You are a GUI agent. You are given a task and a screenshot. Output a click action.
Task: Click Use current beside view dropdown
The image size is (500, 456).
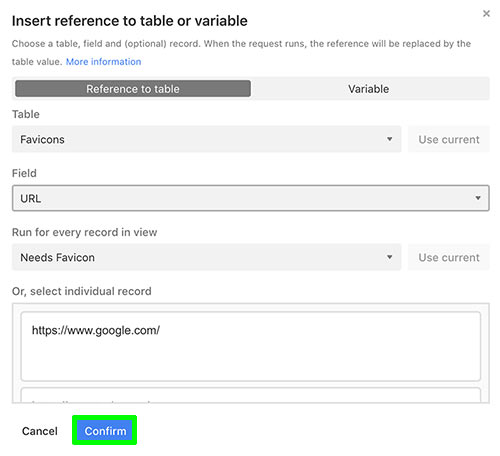(449, 257)
